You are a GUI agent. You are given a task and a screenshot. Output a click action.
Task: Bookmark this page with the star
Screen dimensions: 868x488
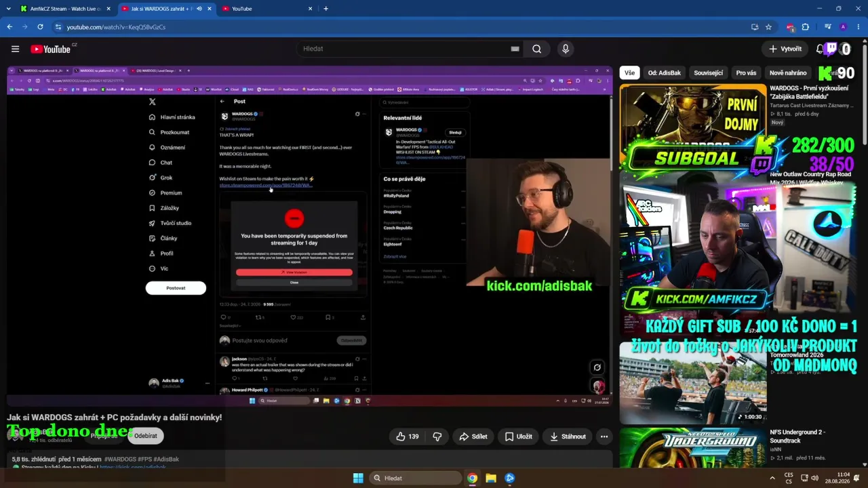click(768, 27)
